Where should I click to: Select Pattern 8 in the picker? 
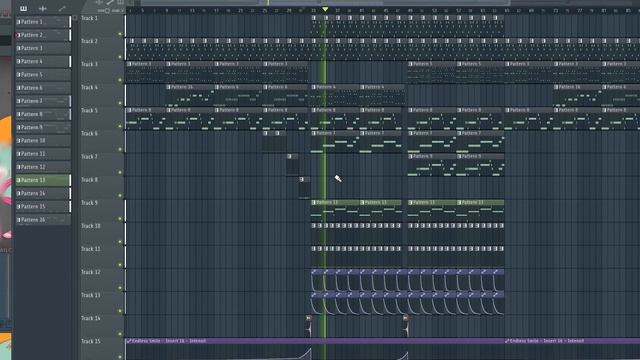point(43,114)
